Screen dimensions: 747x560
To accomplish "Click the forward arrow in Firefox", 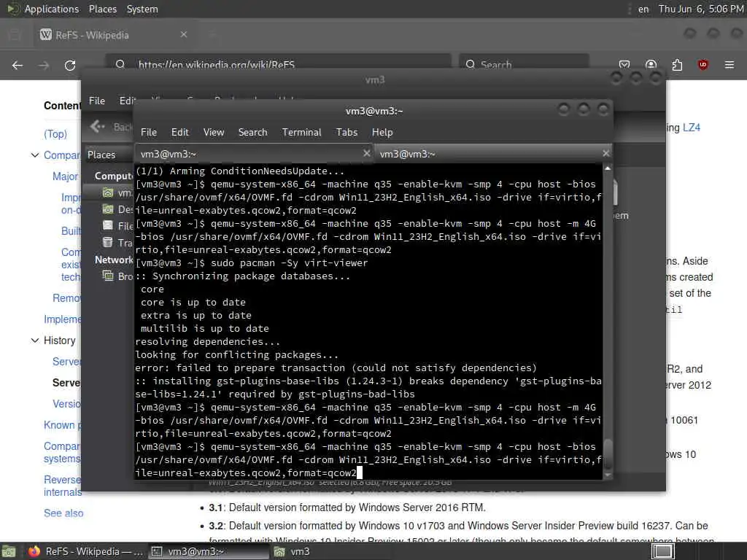I will point(44,65).
